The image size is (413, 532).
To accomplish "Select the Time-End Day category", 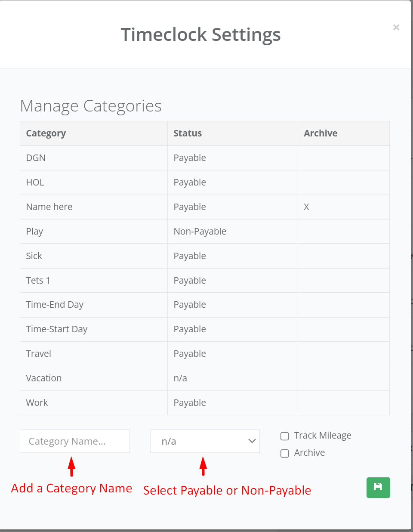I will pyautogui.click(x=55, y=305).
